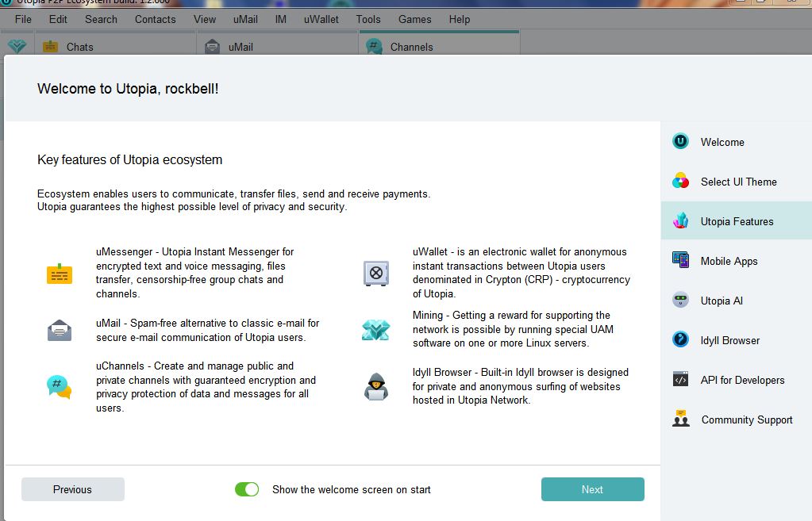Open the Community Support page
This screenshot has width=812, height=521.
pyautogui.click(x=737, y=419)
